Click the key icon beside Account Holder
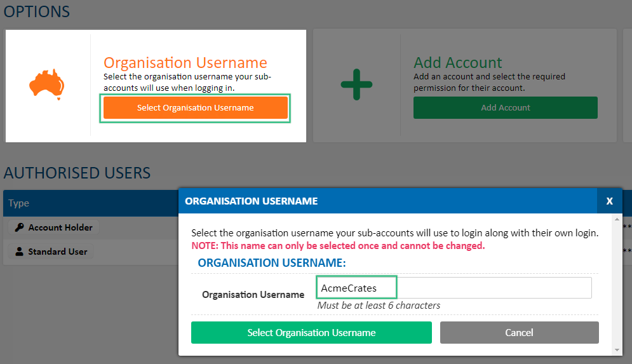632x364 pixels. pyautogui.click(x=19, y=227)
